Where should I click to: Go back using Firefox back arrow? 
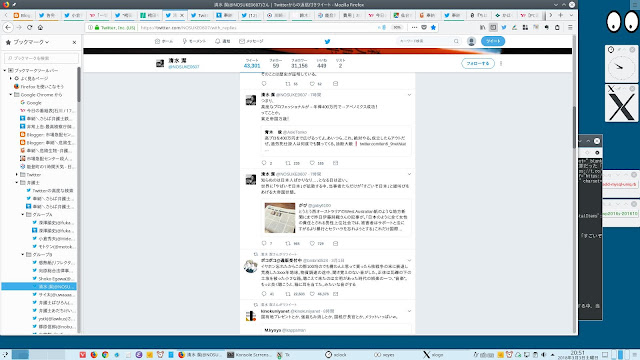[x=8, y=27]
